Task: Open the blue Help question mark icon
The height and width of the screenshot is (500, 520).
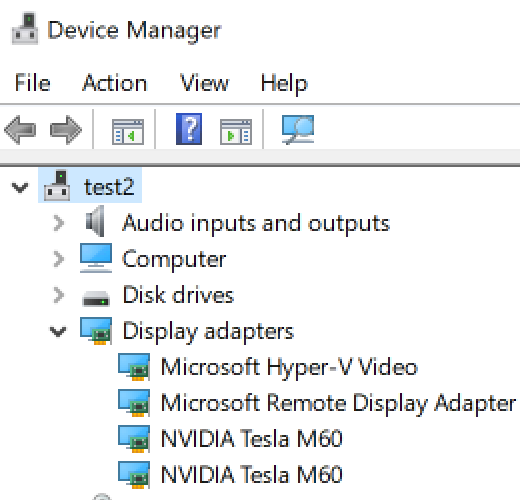Action: (189, 129)
